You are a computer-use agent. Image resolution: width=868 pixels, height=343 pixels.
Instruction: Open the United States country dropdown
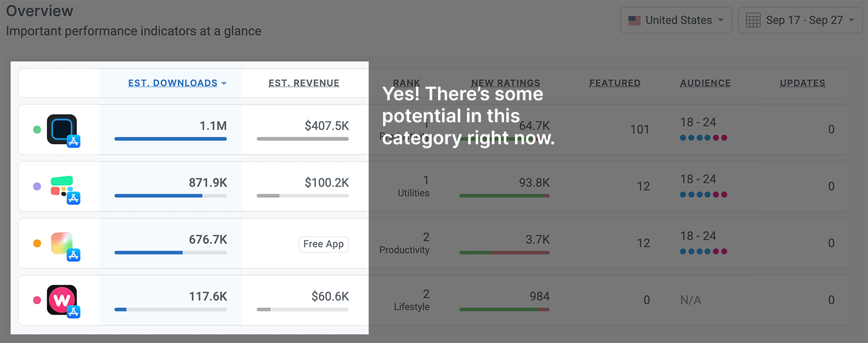pyautogui.click(x=676, y=20)
